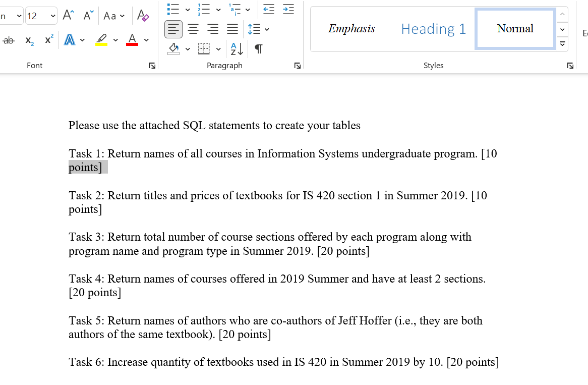Image resolution: width=588 pixels, height=385 pixels.
Task: Open the Paragraph settings dialog launcher
Action: 297,65
